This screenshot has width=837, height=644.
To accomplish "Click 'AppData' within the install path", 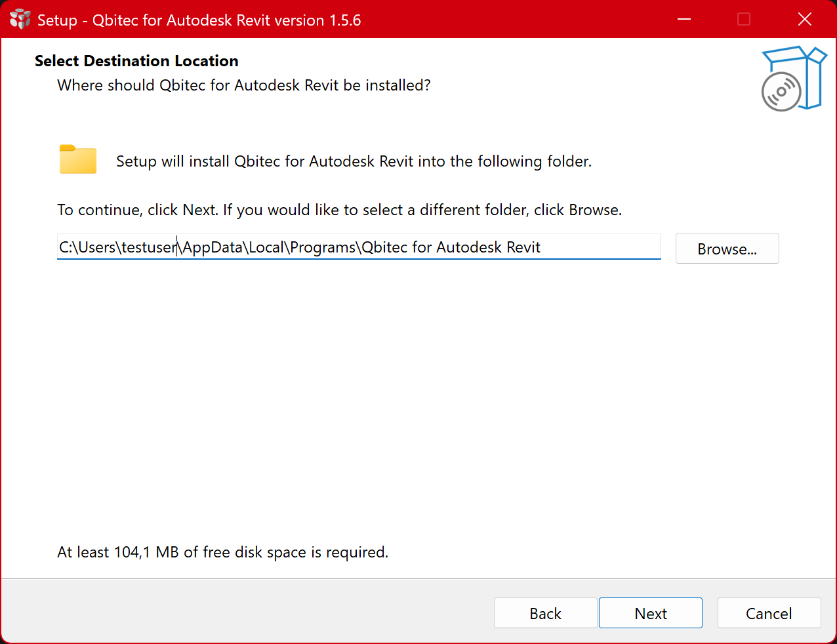I will pos(213,247).
